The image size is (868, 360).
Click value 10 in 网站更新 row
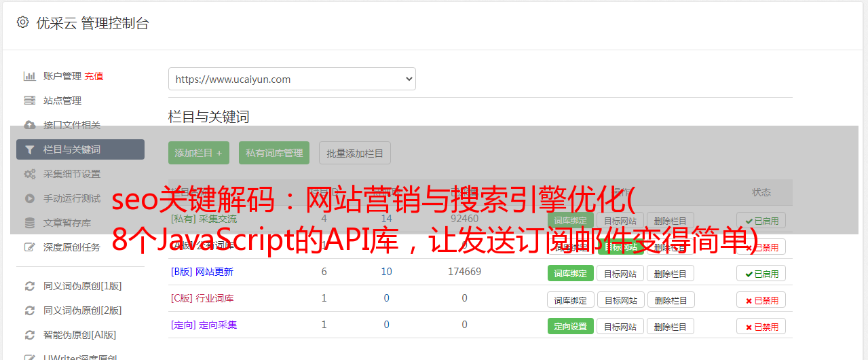point(387,272)
